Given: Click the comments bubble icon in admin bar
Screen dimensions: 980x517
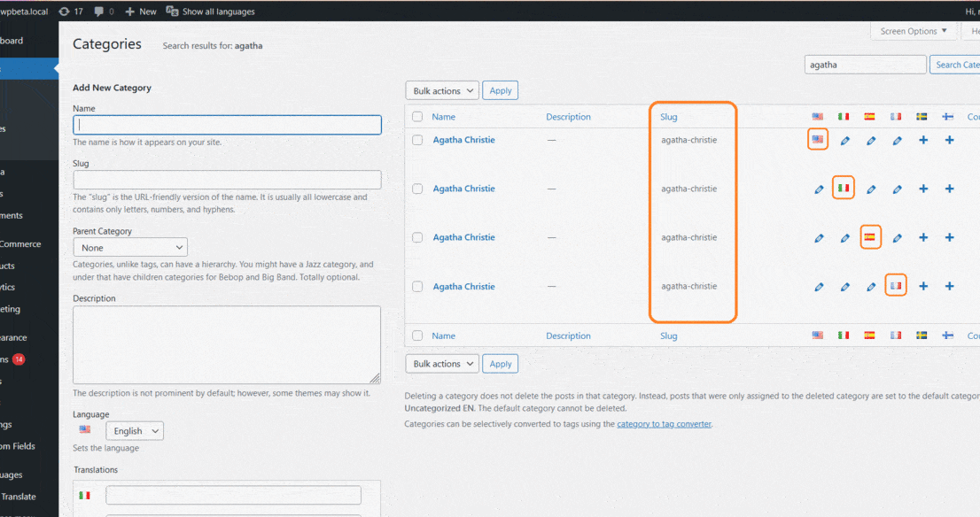Looking at the screenshot, I should click(98, 12).
